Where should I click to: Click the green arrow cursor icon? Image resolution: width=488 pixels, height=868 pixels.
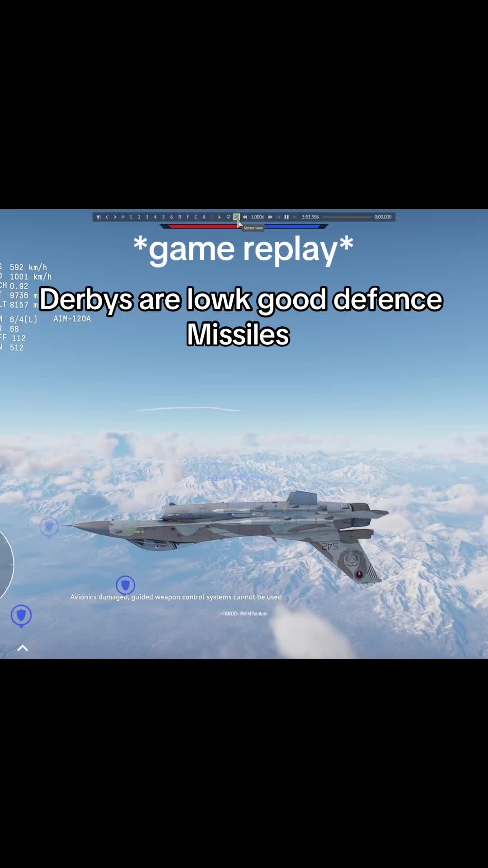[220, 217]
